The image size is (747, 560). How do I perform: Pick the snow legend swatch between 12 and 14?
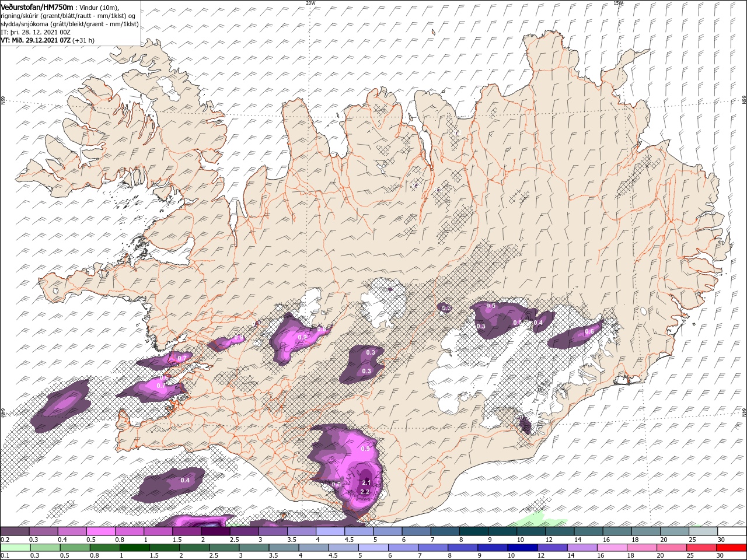point(559,531)
